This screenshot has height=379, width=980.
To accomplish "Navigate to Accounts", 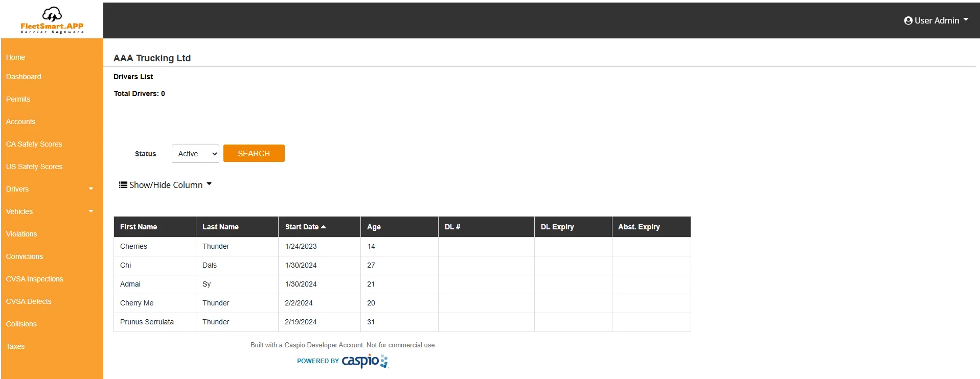I will pos(20,122).
